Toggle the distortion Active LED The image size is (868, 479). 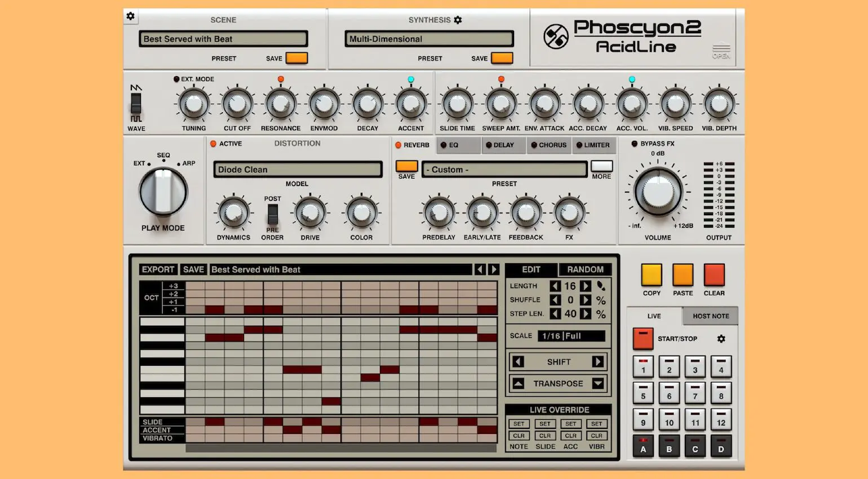click(x=214, y=144)
